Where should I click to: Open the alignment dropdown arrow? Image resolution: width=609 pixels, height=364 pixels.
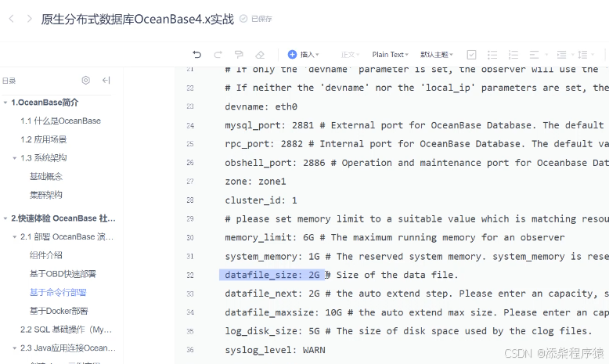coord(546,55)
